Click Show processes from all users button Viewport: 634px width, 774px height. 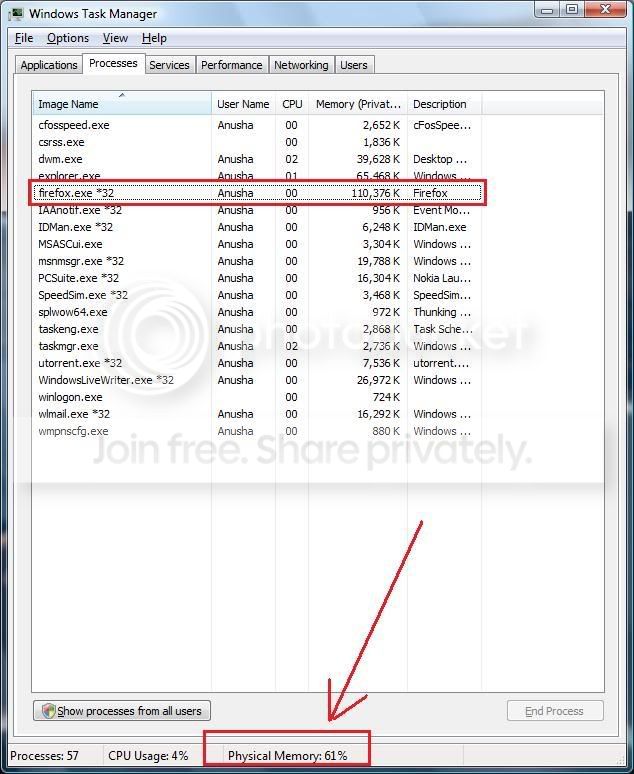tap(122, 711)
